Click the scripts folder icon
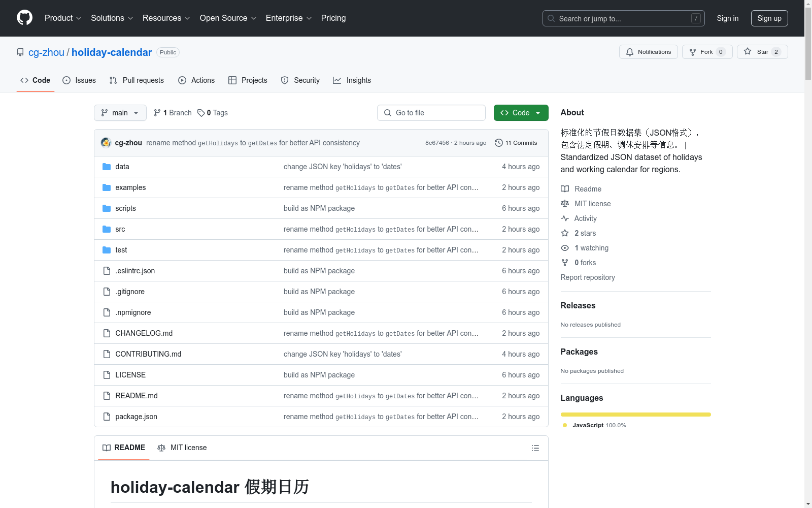The width and height of the screenshot is (812, 508). (x=107, y=208)
